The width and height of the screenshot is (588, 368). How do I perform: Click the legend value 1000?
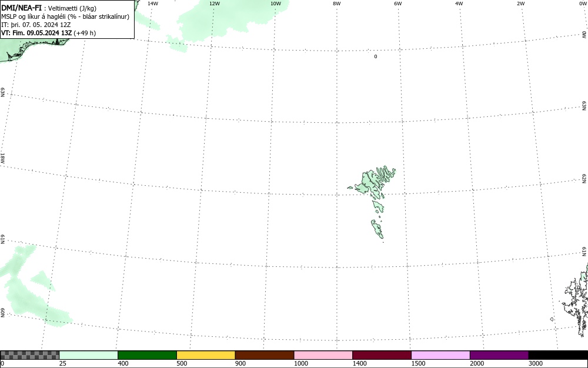(300, 363)
